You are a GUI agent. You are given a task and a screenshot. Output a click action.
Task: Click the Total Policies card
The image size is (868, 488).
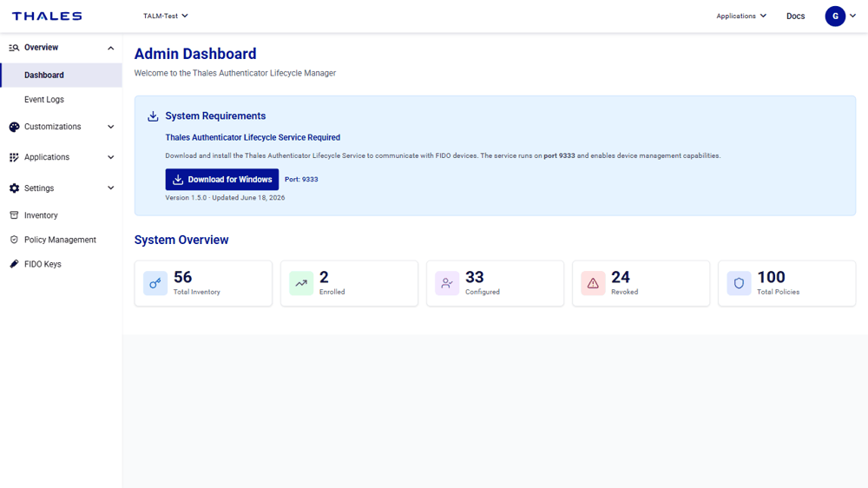(786, 283)
